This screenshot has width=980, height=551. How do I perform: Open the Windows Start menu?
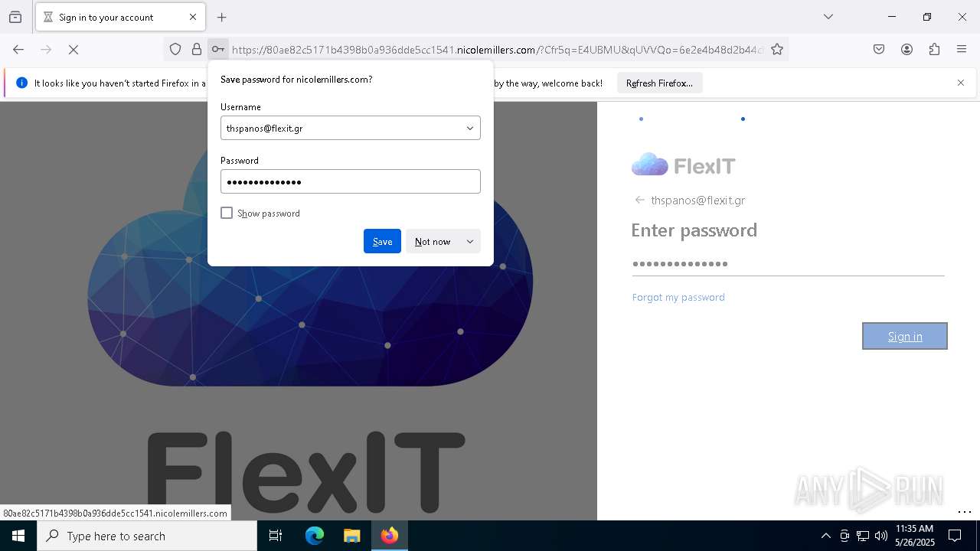[x=18, y=536]
